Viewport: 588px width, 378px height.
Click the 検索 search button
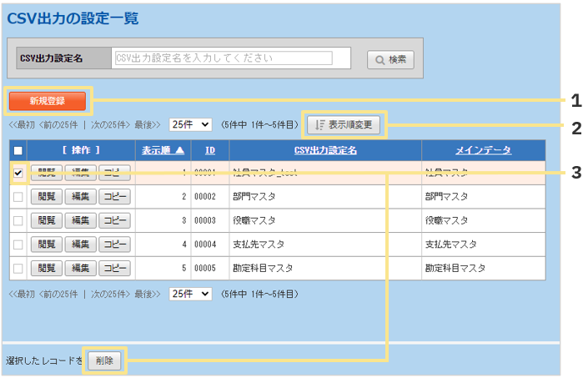point(390,59)
